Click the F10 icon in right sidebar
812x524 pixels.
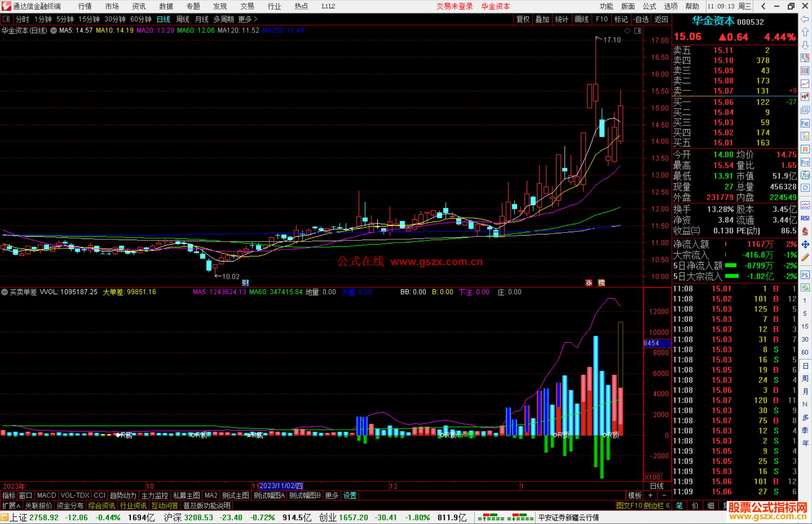point(805,123)
